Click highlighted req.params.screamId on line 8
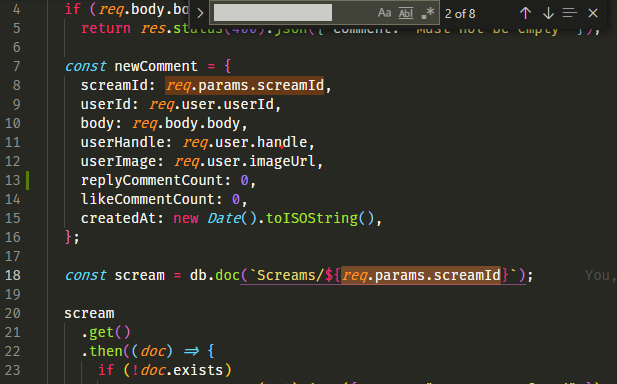Screen dimensions: 617x384 pos(244,85)
